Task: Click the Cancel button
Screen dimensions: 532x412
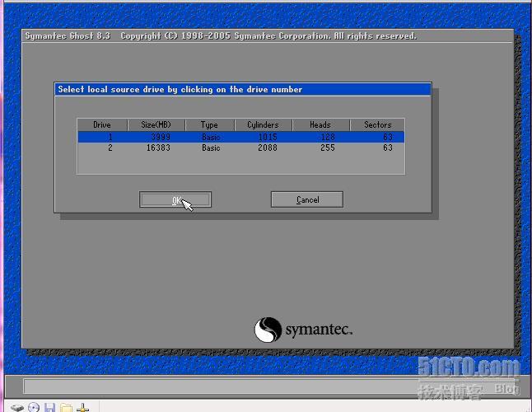Action: [x=307, y=199]
